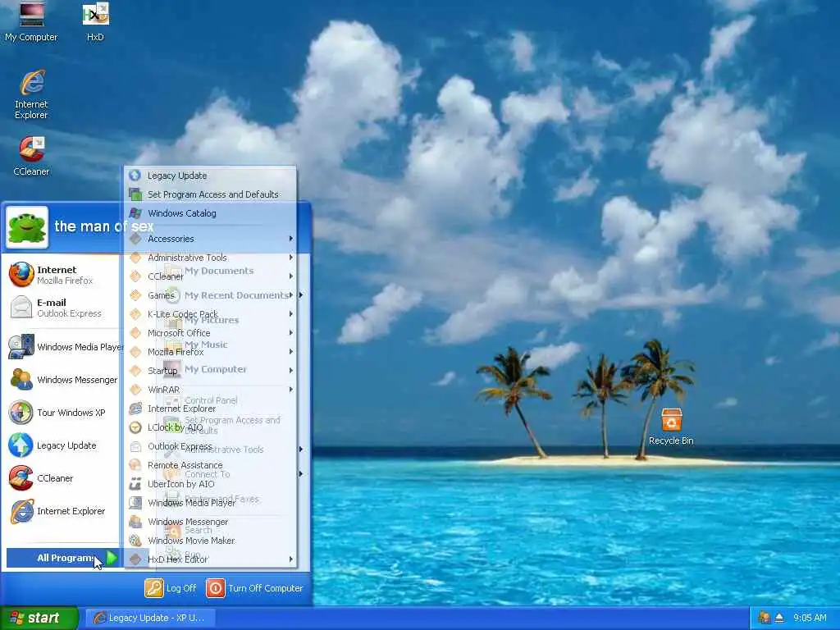Select the HxD desktop icon
This screenshot has height=630, width=840.
click(x=95, y=21)
